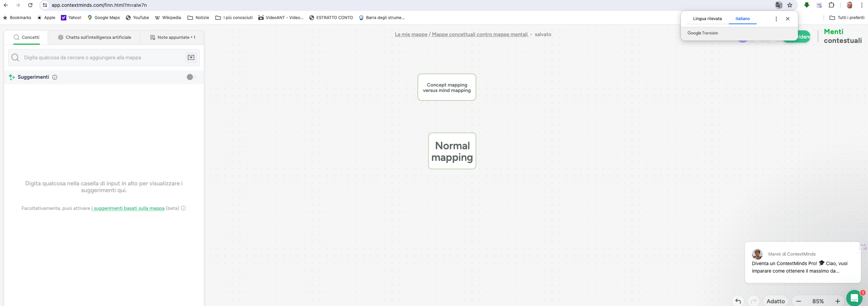Undo the last map action
The image size is (868, 306).
738,301
